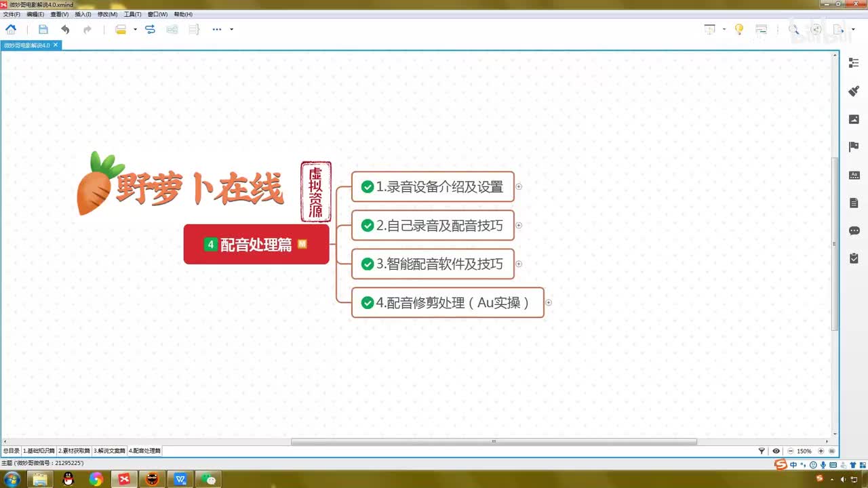The height and width of the screenshot is (488, 868).
Task: Switch to the 2.素材获取篇 sheet tab
Action: 74,451
